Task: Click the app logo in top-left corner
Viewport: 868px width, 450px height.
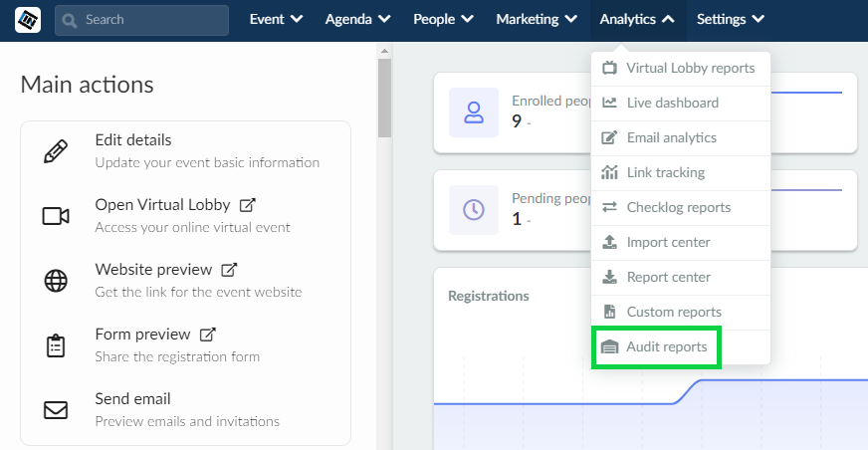Action: pos(28,20)
